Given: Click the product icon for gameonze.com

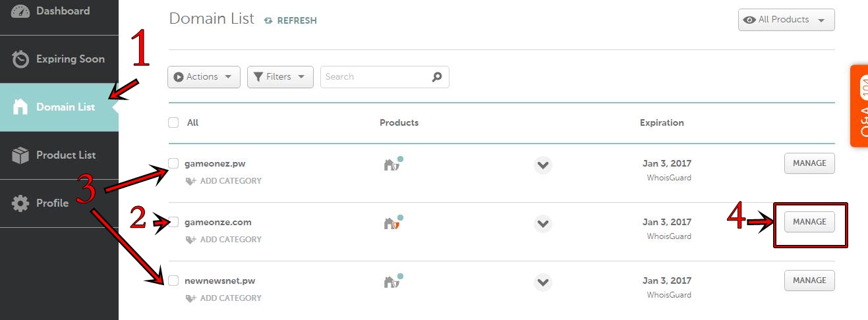Looking at the screenshot, I should [x=391, y=223].
